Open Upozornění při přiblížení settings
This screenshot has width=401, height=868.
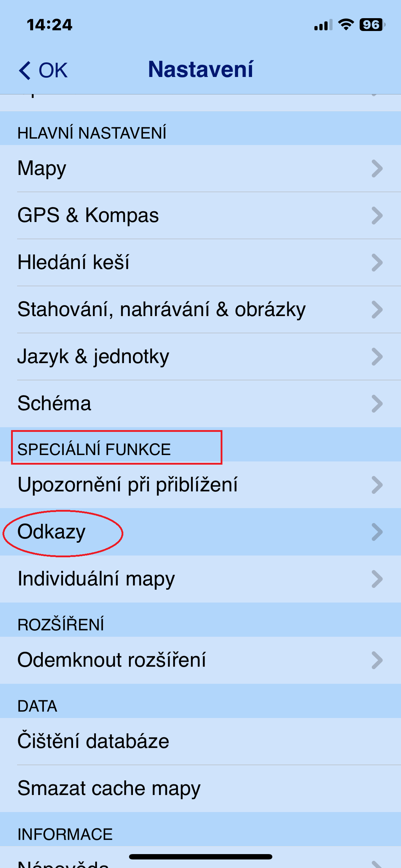200,485
